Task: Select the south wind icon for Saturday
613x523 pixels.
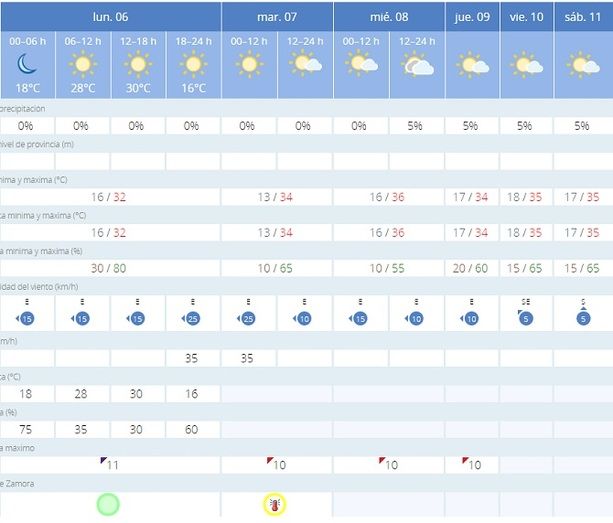Action: [582, 314]
